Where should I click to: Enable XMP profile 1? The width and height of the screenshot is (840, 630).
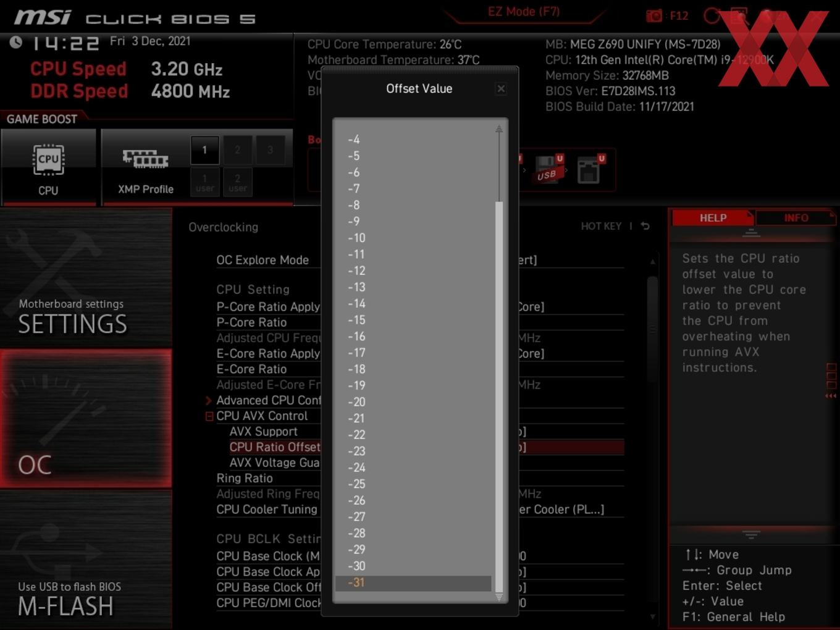pyautogui.click(x=204, y=149)
